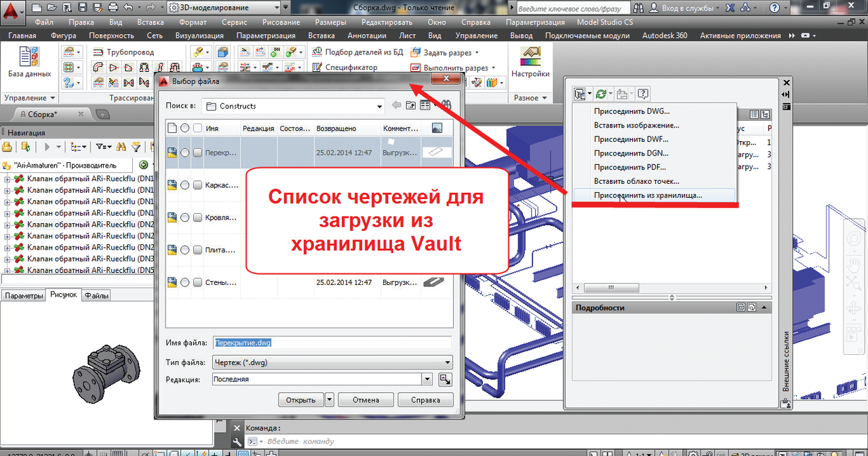
Task: Check the checkbox in Стены… row
Action: tap(197, 282)
